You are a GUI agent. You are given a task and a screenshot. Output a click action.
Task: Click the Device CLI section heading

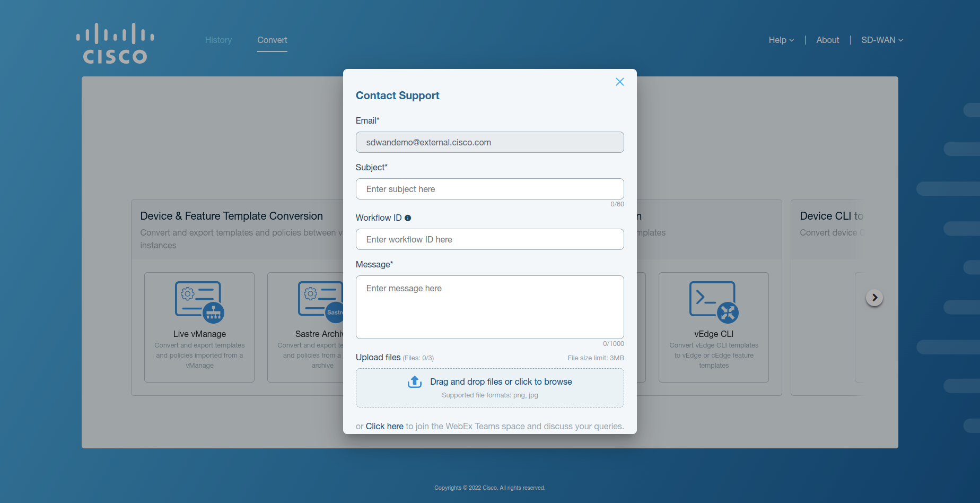click(x=832, y=216)
